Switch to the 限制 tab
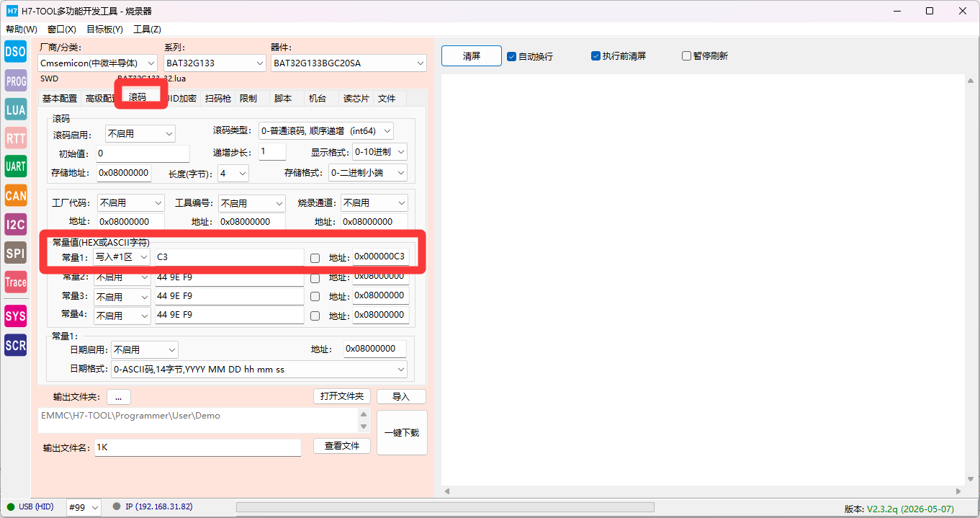 click(248, 99)
